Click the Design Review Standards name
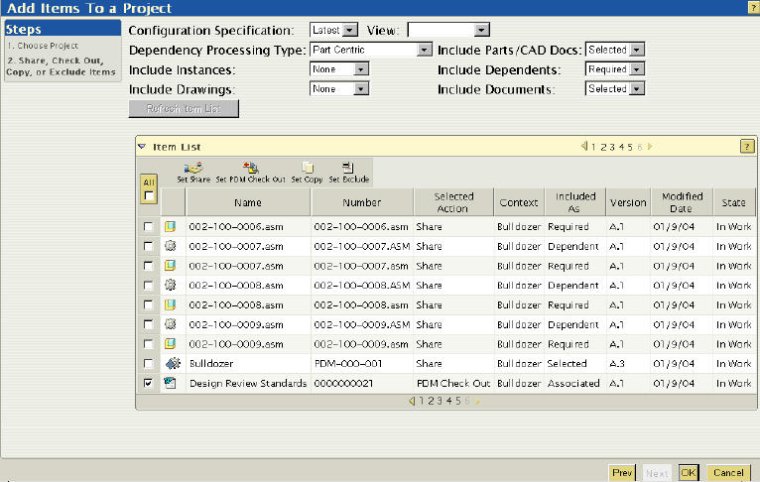Image resolution: width=760 pixels, height=482 pixels. click(x=248, y=383)
